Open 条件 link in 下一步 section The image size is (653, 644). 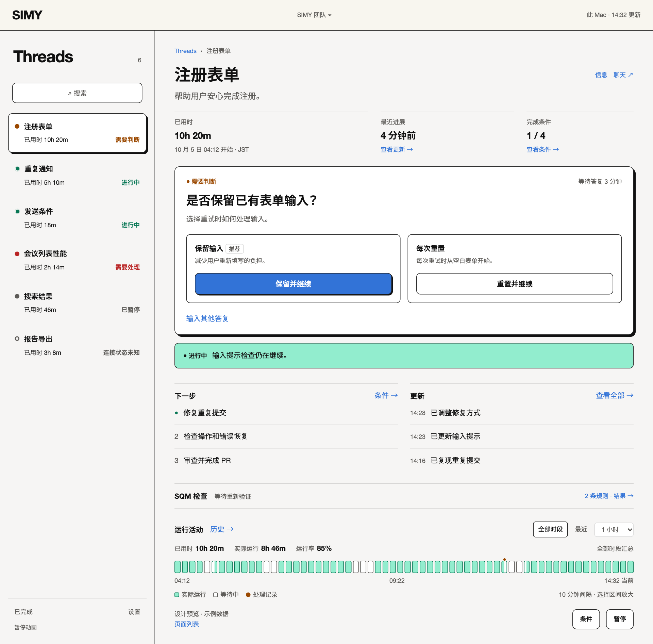(386, 395)
